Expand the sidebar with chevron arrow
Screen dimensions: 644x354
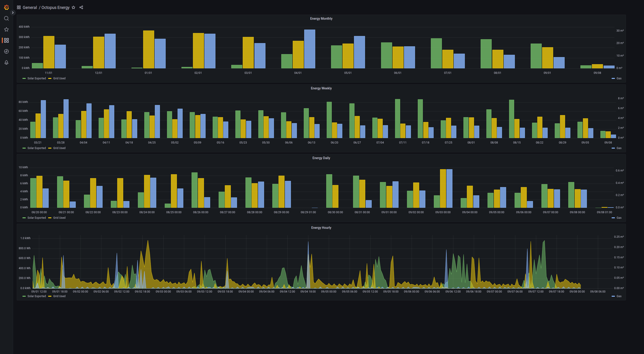click(13, 12)
